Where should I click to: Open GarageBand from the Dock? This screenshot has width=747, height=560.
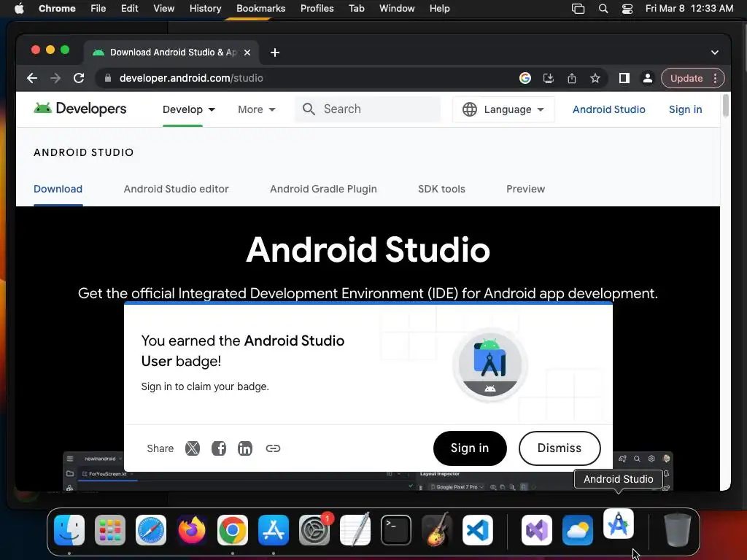[x=437, y=530]
